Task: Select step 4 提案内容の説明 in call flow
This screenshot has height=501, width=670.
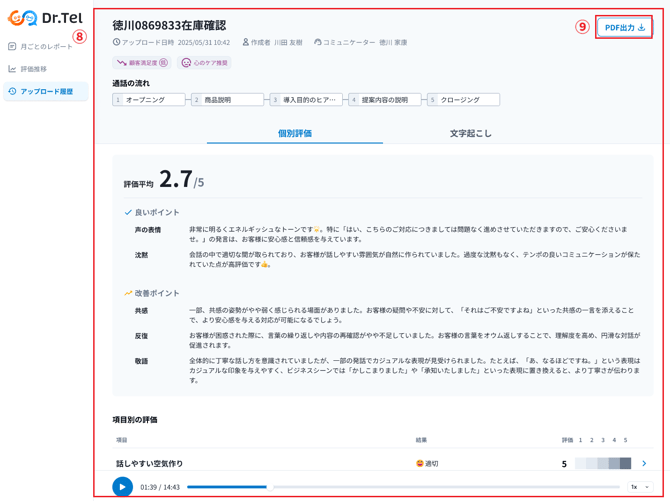Action: tap(385, 100)
